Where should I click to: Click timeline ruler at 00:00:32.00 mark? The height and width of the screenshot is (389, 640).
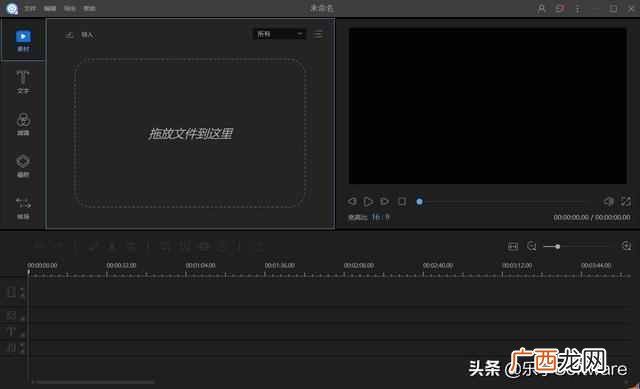121,265
